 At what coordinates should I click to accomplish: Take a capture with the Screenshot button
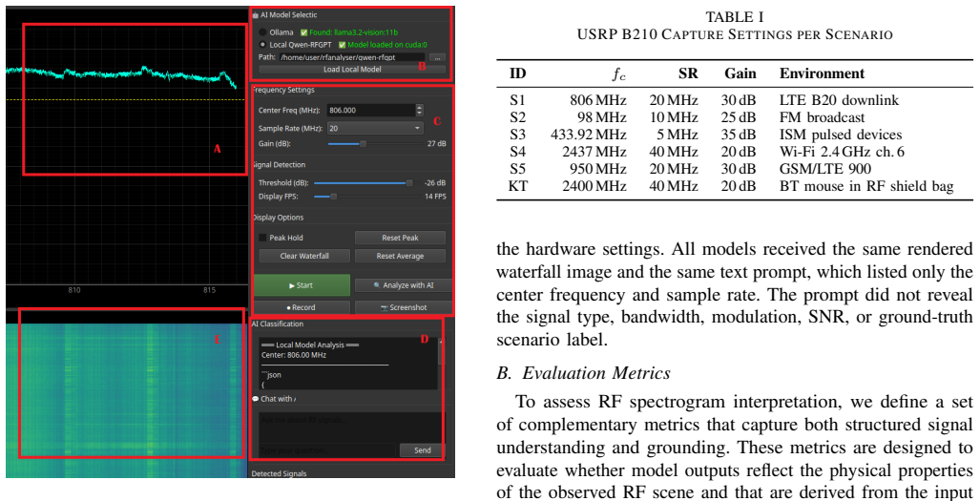click(403, 307)
